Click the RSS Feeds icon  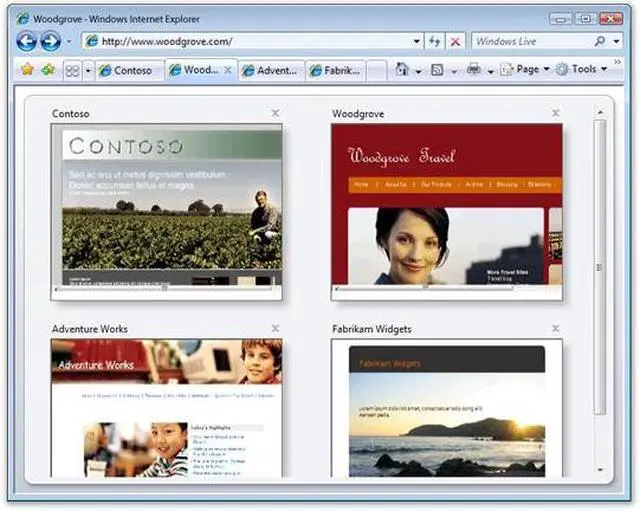tap(437, 70)
